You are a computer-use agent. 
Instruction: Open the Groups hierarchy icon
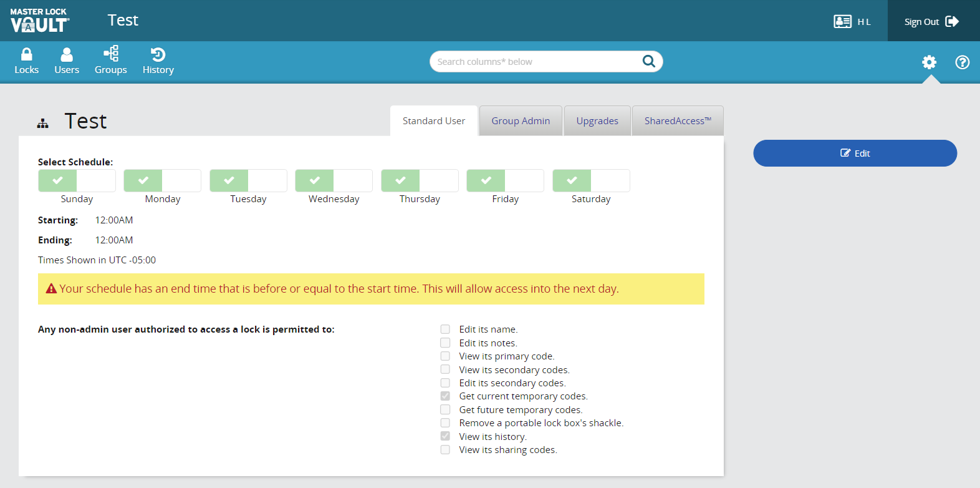[111, 54]
